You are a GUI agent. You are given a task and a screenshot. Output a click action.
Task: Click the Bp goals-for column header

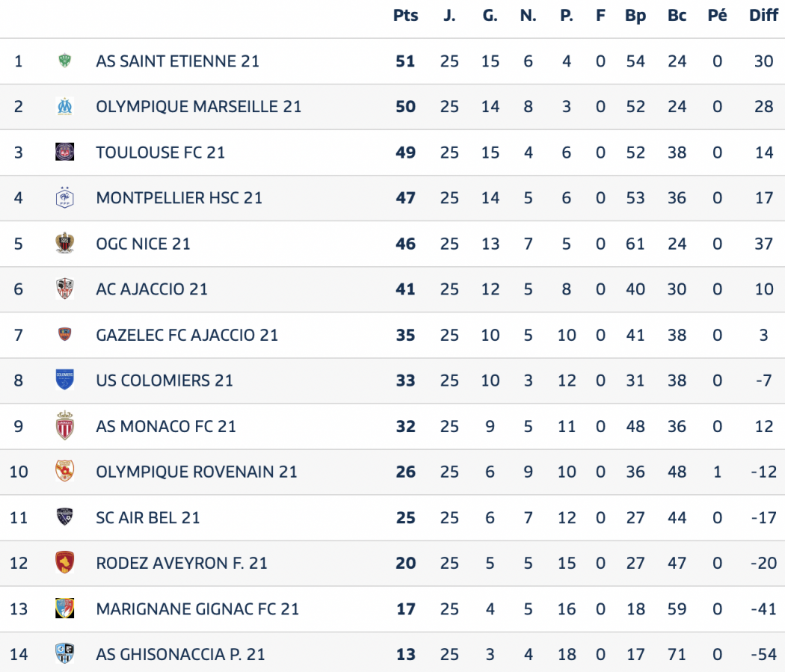click(x=635, y=16)
